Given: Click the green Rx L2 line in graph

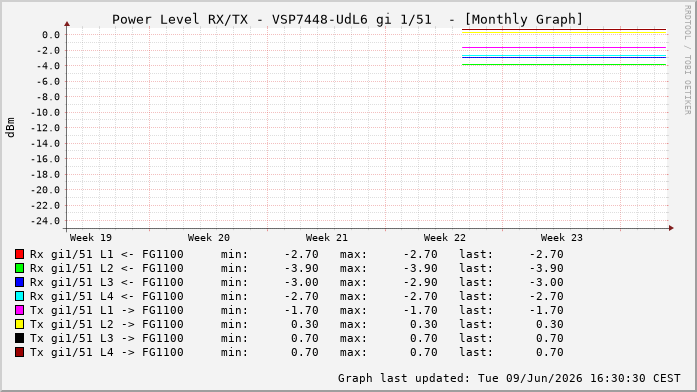Looking at the screenshot, I should coord(564,64).
